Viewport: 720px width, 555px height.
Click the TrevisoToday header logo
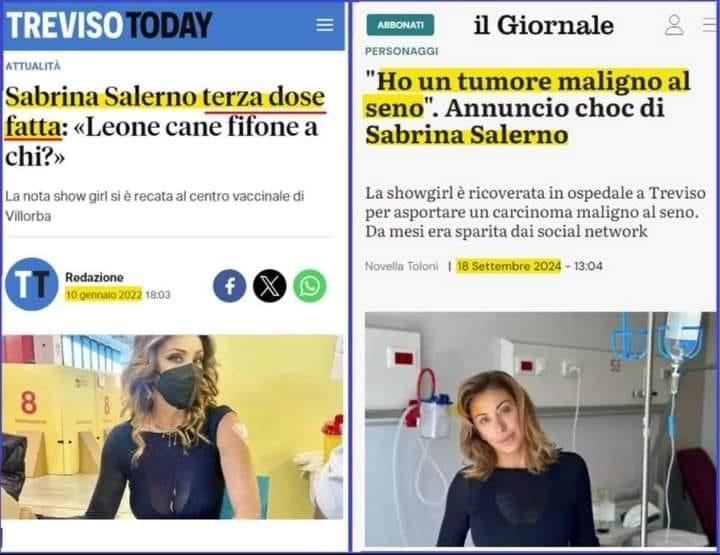[x=109, y=25]
